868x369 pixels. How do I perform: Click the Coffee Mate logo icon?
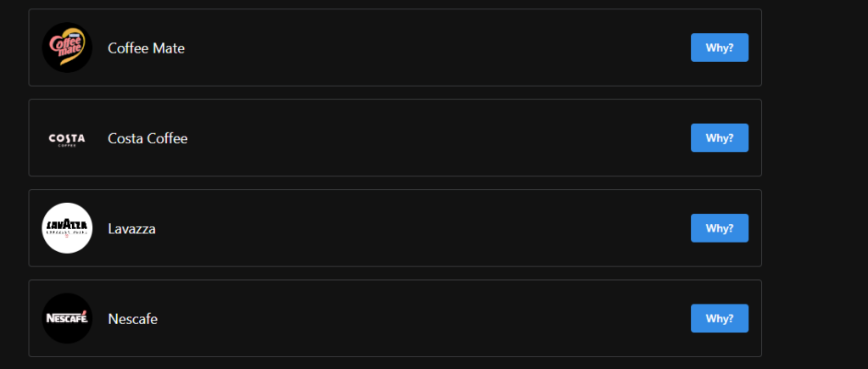pyautogui.click(x=67, y=48)
